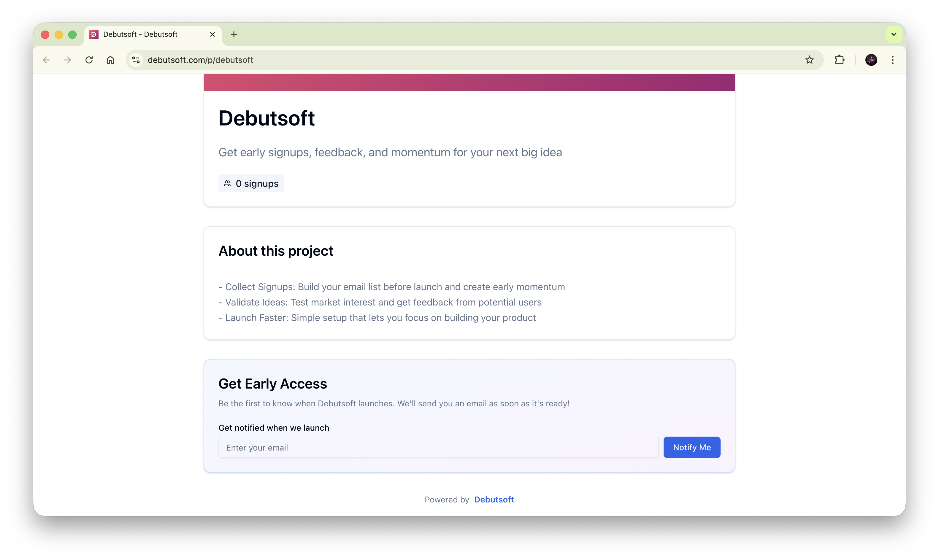
Task: Open the Chrome three-dot menu
Action: [x=893, y=60]
